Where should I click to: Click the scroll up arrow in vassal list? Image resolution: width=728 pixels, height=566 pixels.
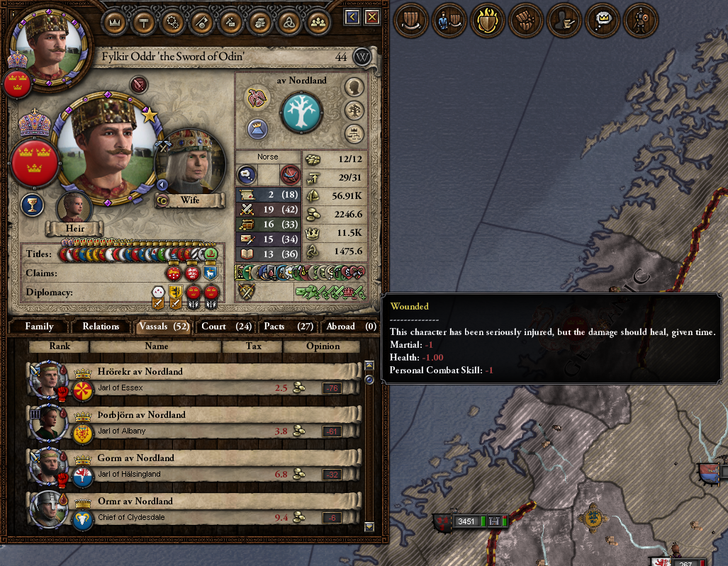(369, 366)
